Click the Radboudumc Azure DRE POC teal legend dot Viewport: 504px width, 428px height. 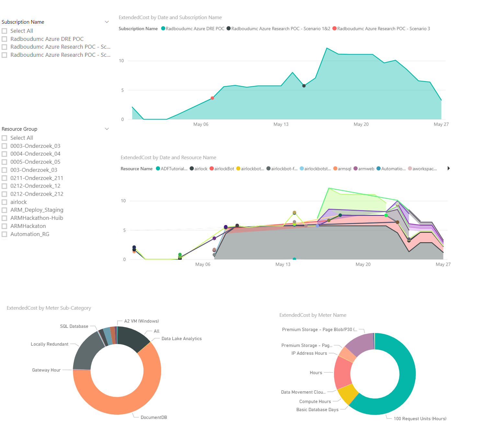tap(163, 29)
